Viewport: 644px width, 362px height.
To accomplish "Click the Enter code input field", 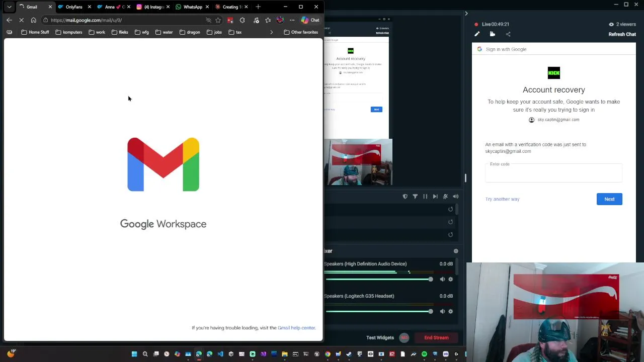I will pos(553,172).
